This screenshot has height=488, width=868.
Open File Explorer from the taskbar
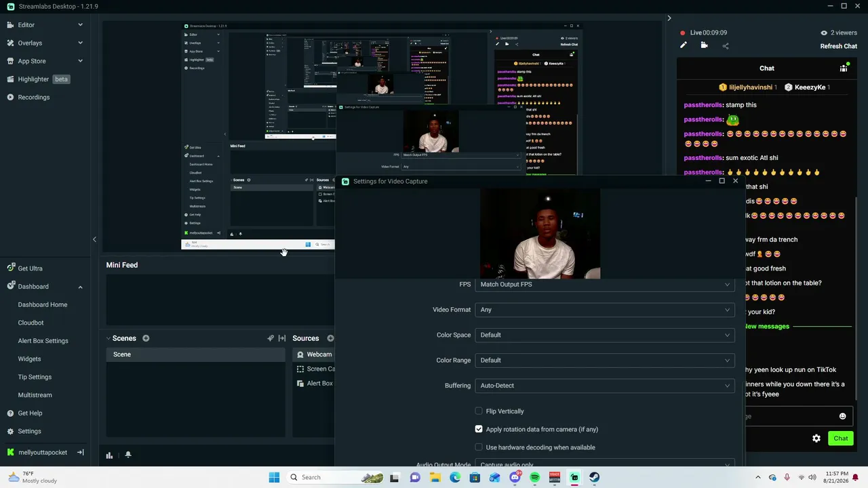point(435,477)
